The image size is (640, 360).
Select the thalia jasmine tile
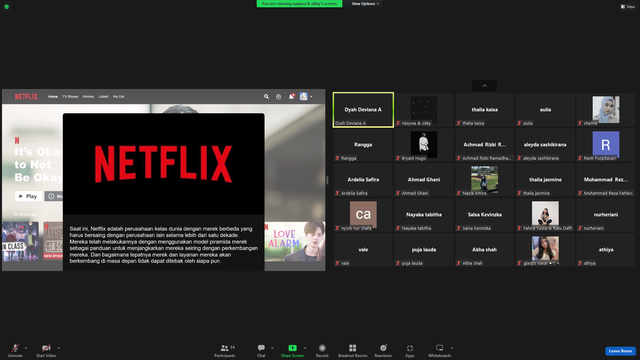pyautogui.click(x=545, y=180)
